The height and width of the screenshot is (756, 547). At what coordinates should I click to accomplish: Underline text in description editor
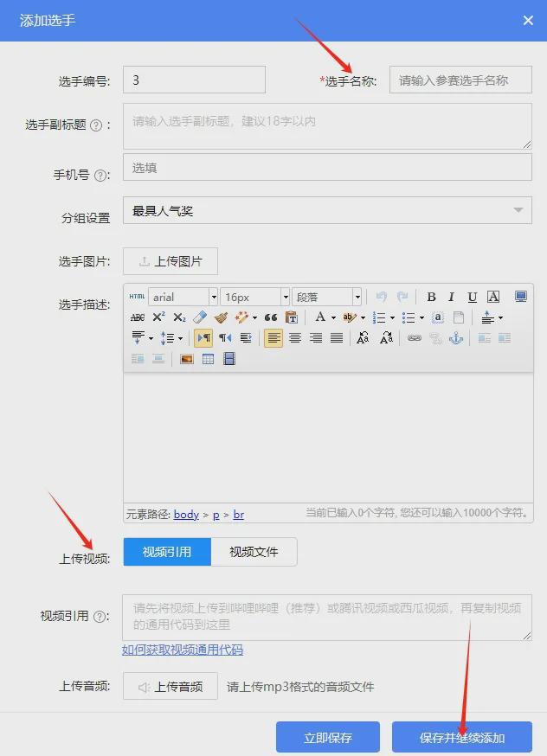pos(473,297)
